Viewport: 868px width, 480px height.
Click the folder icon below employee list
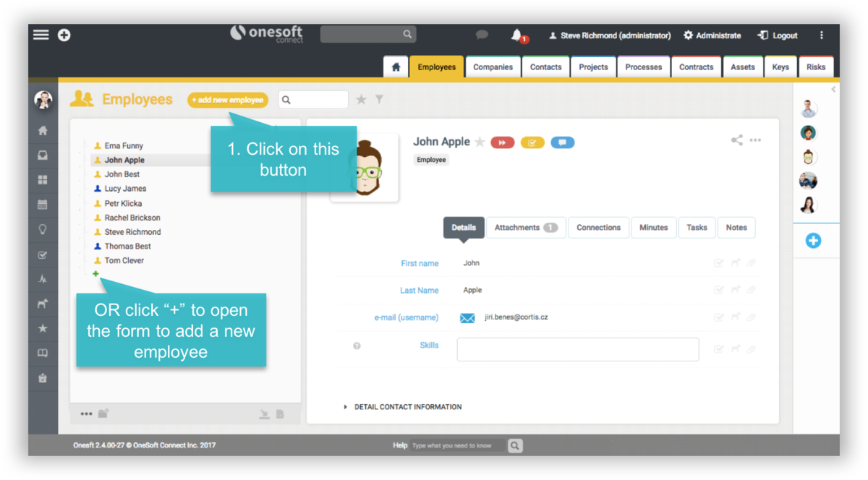point(103,413)
